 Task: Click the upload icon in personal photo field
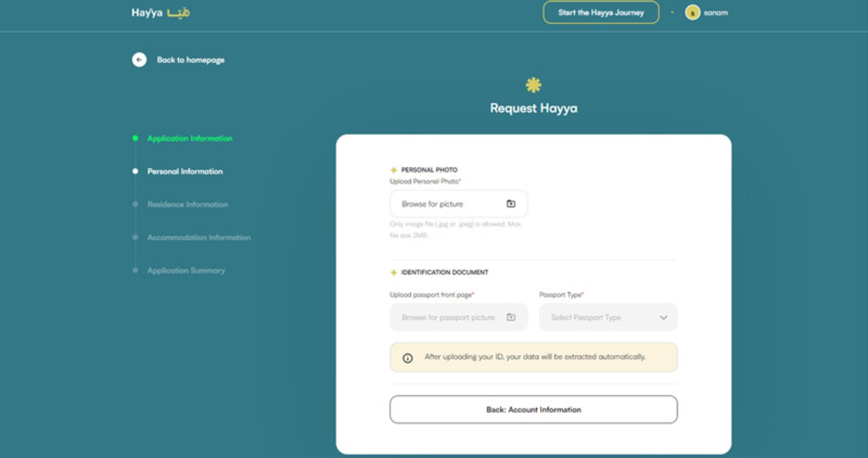[511, 204]
